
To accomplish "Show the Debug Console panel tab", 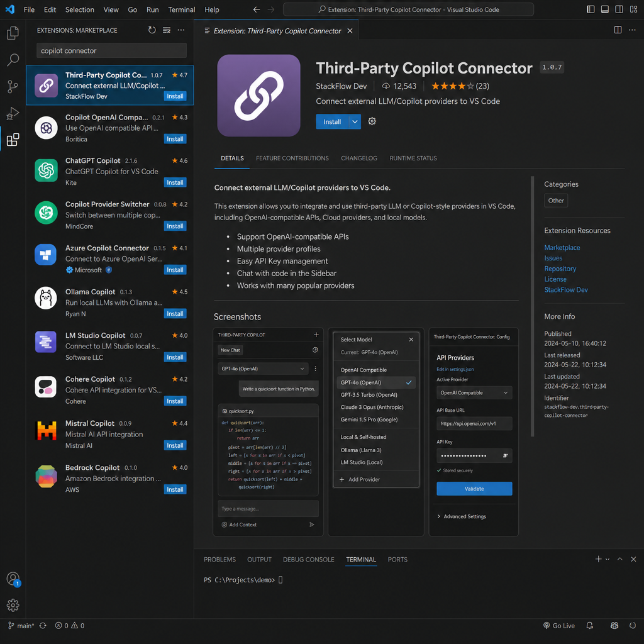I will 308,559.
